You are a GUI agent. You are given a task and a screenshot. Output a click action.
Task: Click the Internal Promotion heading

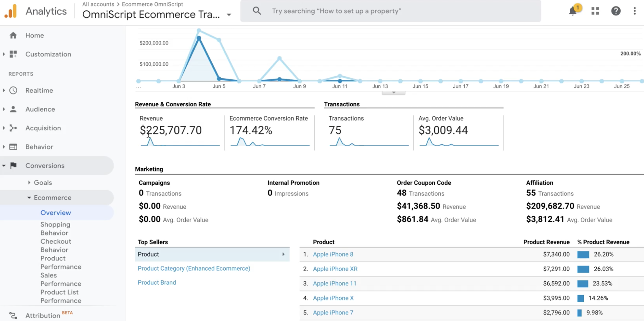tap(293, 183)
